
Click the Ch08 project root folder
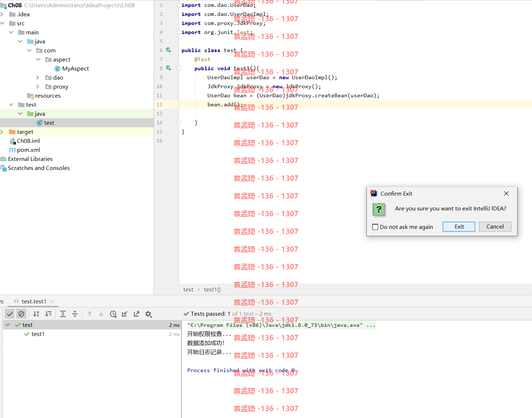click(15, 5)
